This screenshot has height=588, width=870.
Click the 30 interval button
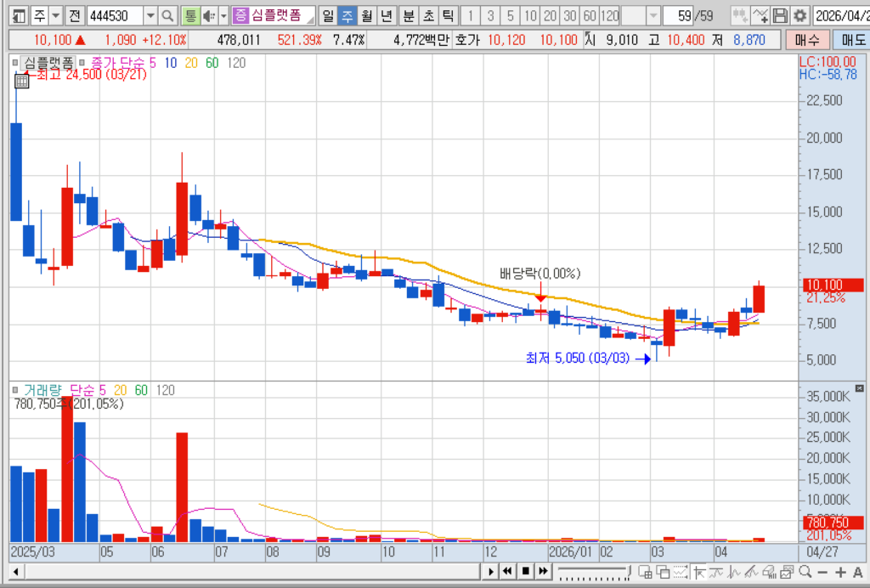tap(570, 16)
